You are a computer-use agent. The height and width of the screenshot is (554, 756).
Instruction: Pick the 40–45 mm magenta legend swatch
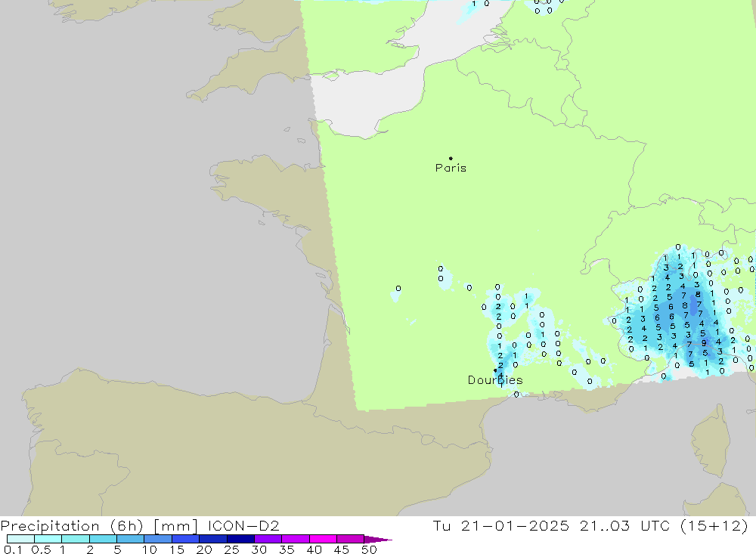click(323, 539)
